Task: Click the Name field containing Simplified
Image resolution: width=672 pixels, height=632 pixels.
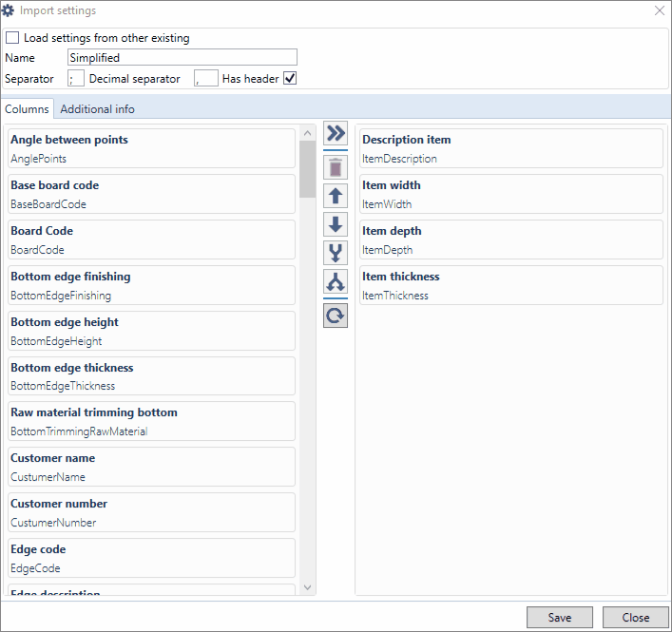Action: (182, 58)
